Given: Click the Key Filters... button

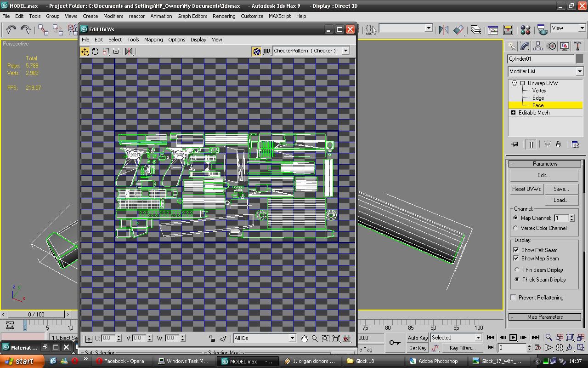Looking at the screenshot, I should [x=463, y=348].
